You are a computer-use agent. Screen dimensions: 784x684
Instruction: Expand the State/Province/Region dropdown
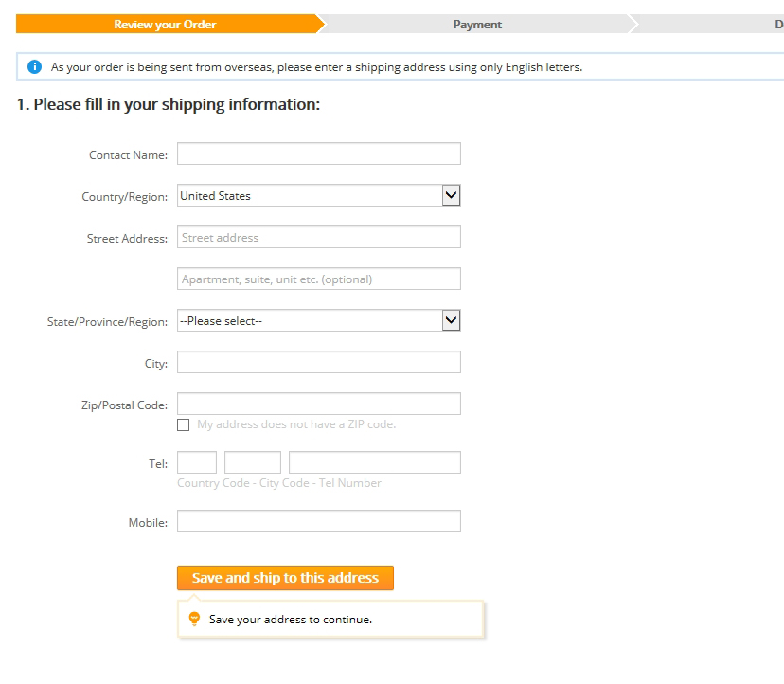tap(318, 321)
